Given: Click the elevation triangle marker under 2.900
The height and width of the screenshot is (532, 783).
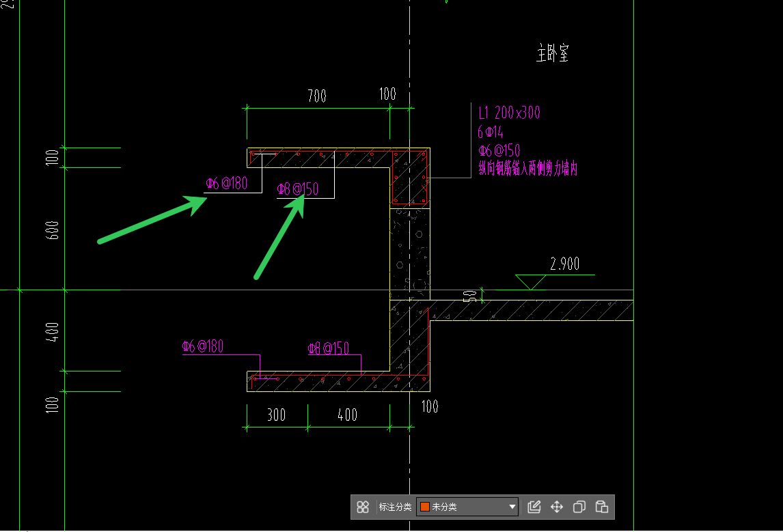Looking at the screenshot, I should click(x=530, y=281).
